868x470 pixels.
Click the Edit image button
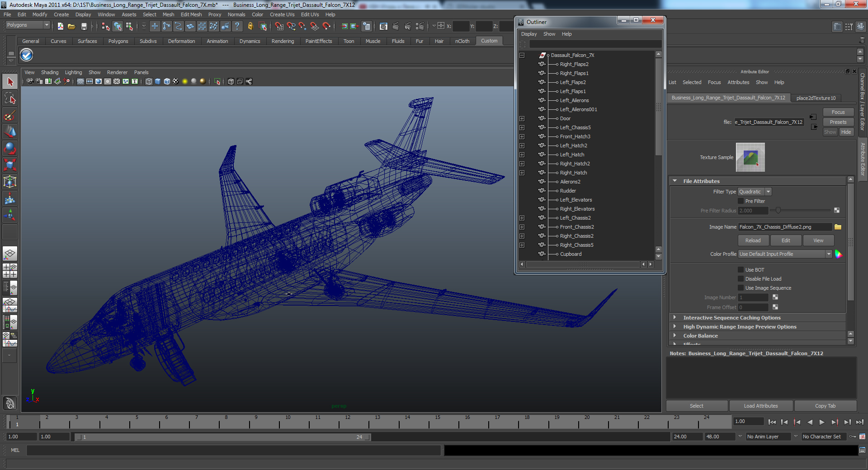[x=786, y=240]
